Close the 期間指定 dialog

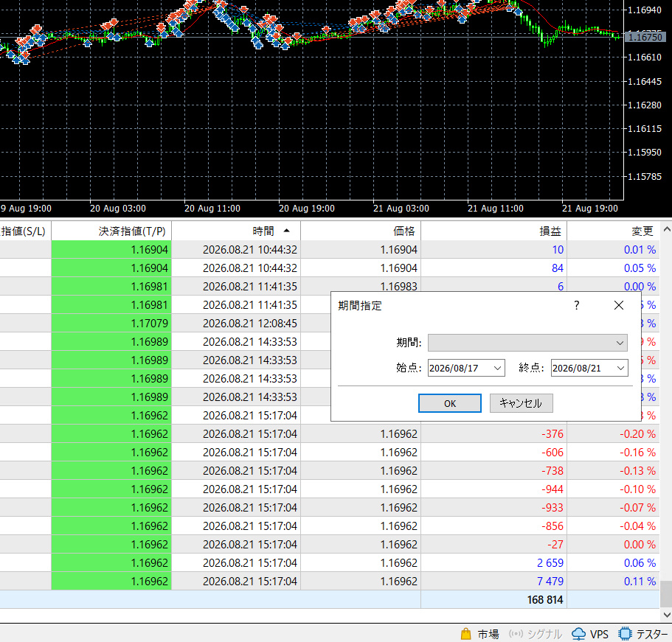(618, 305)
